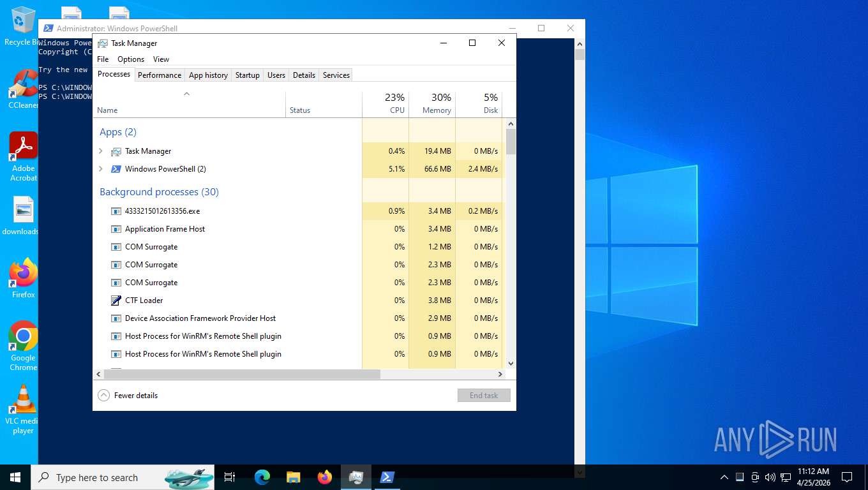Open CCleaner desktop shortcut
868x490 pixels.
pyautogui.click(x=23, y=89)
